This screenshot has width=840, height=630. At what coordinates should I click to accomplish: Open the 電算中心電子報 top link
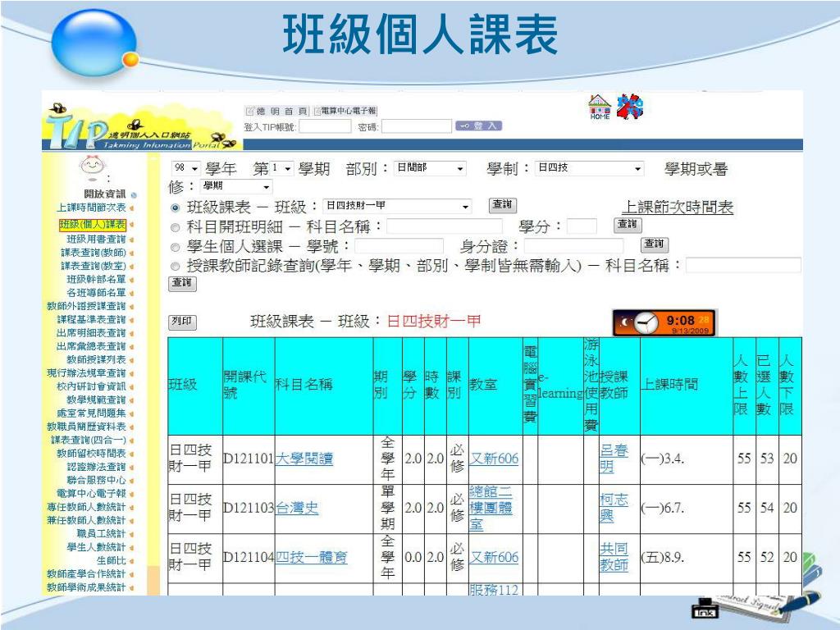tap(345, 111)
